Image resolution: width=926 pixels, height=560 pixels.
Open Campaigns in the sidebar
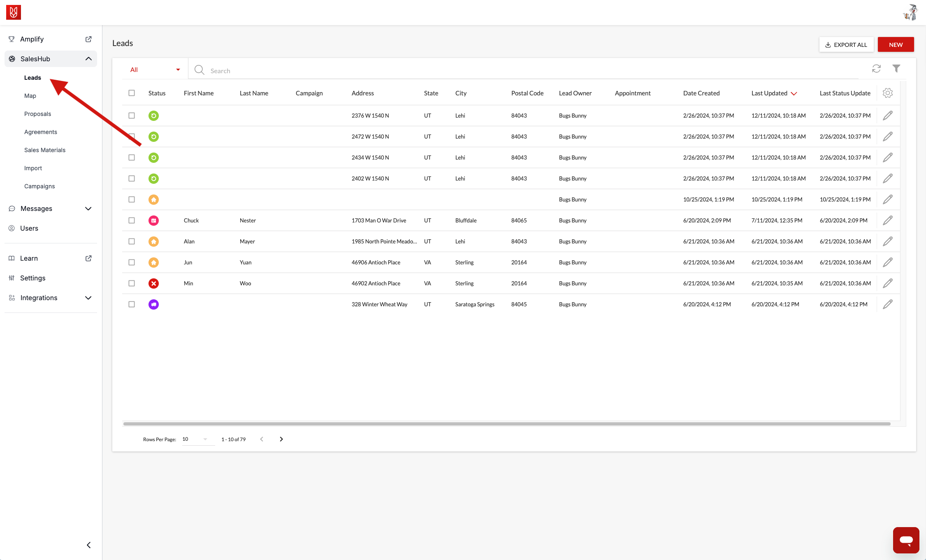[39, 186]
